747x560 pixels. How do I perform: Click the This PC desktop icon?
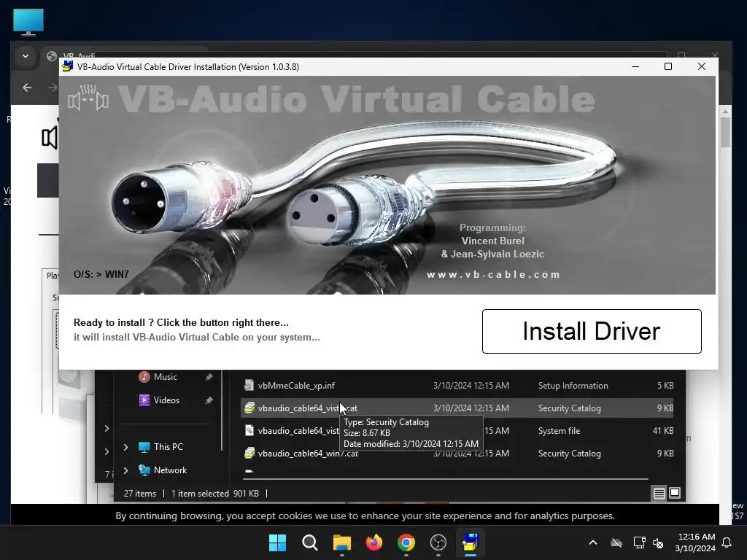click(x=28, y=22)
